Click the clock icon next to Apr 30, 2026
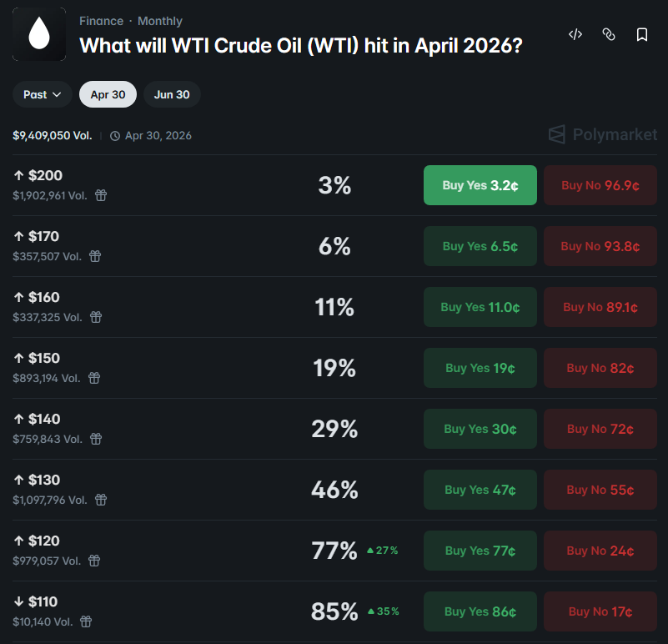Viewport: 668px width, 644px height. coord(116,134)
